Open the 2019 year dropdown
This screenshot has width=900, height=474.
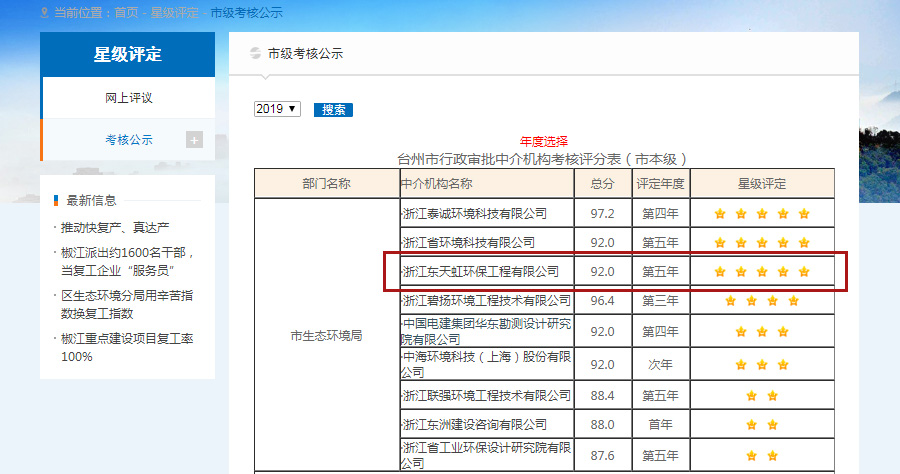[x=277, y=109]
